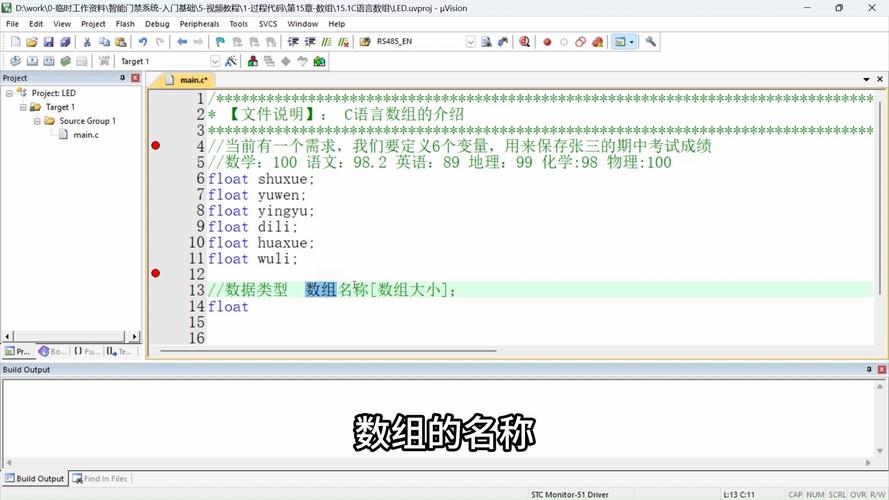Open Manage Project Items icon

coord(253,61)
